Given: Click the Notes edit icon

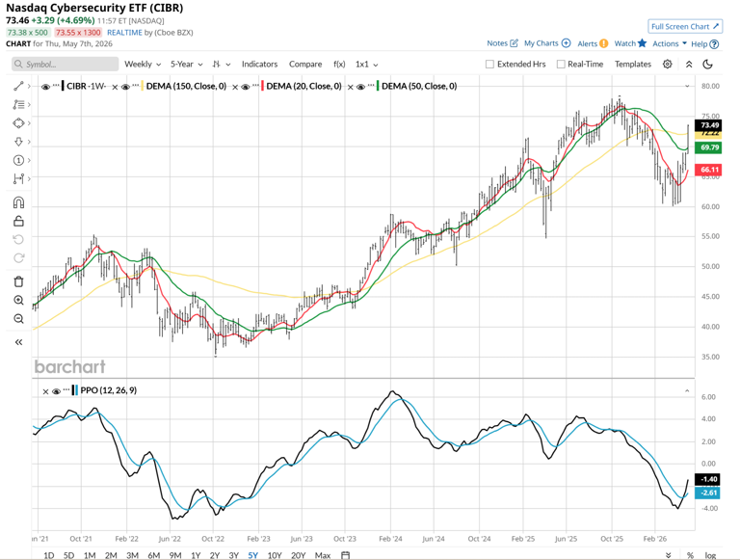Looking at the screenshot, I should pyautogui.click(x=514, y=43).
